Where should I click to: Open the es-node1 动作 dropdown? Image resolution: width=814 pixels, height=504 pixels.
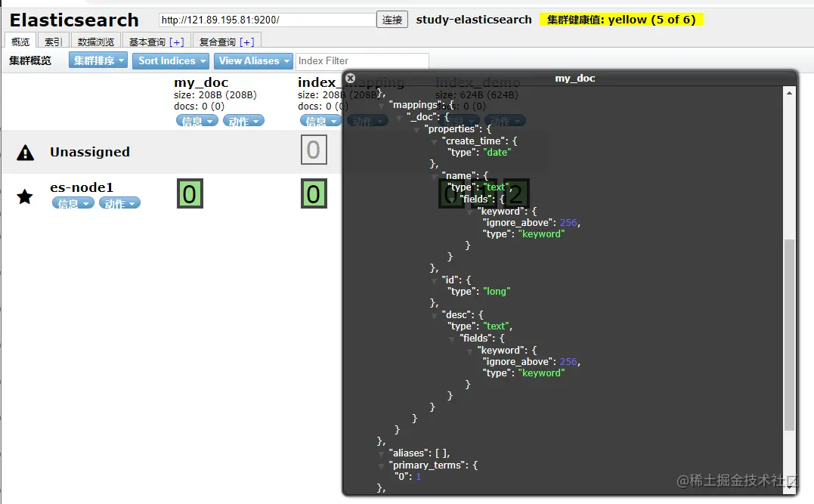120,203
